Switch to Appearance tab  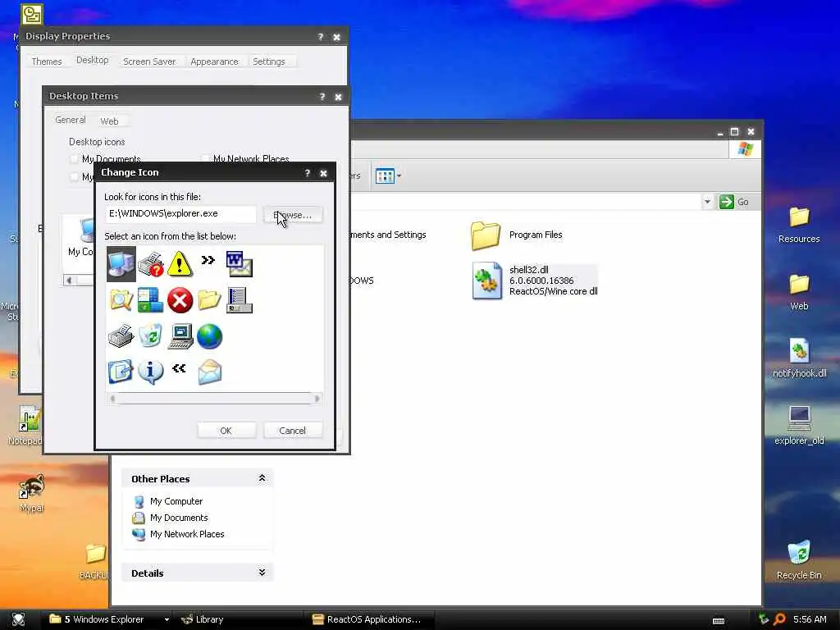tap(214, 62)
